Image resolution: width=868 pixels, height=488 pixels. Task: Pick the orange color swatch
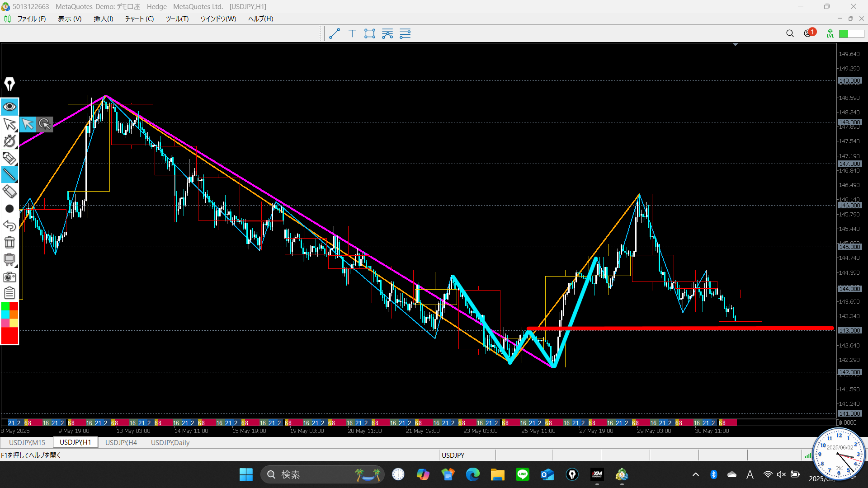(x=14, y=314)
